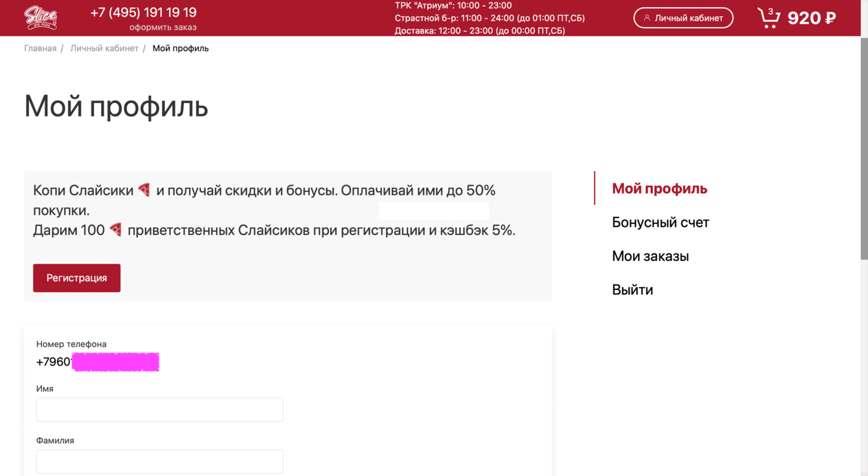Click the Slice pizza logo

(40, 17)
